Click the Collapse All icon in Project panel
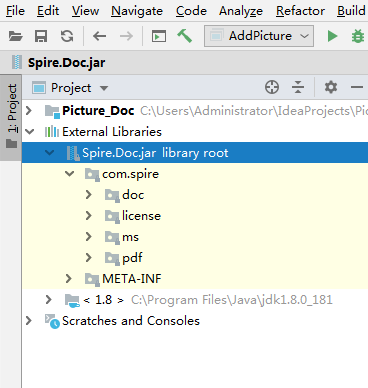Viewport: 368px width, 388px height. (x=298, y=87)
